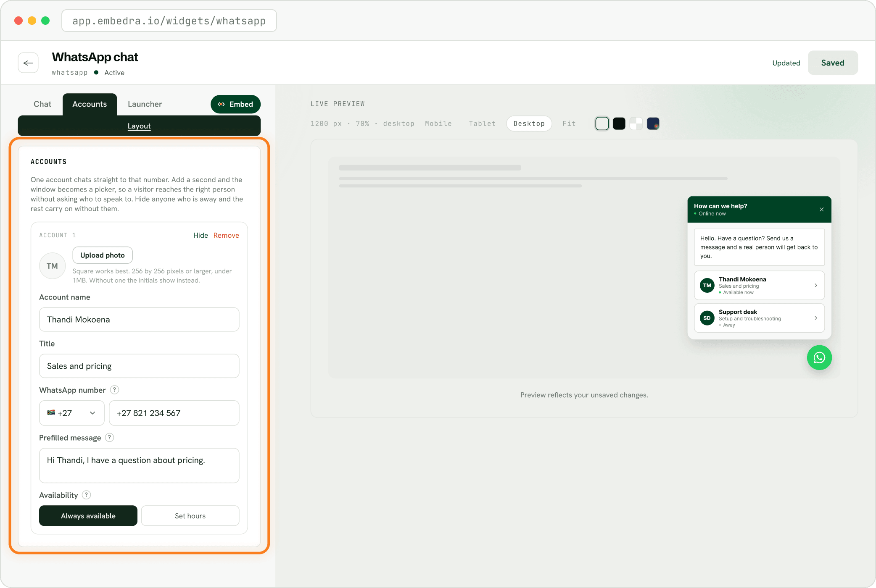Open the Support desk card in the preview
876x588 pixels.
(759, 318)
